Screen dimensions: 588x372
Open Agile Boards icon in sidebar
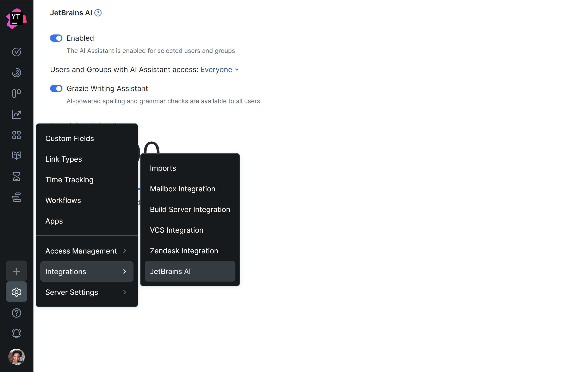coord(16,93)
